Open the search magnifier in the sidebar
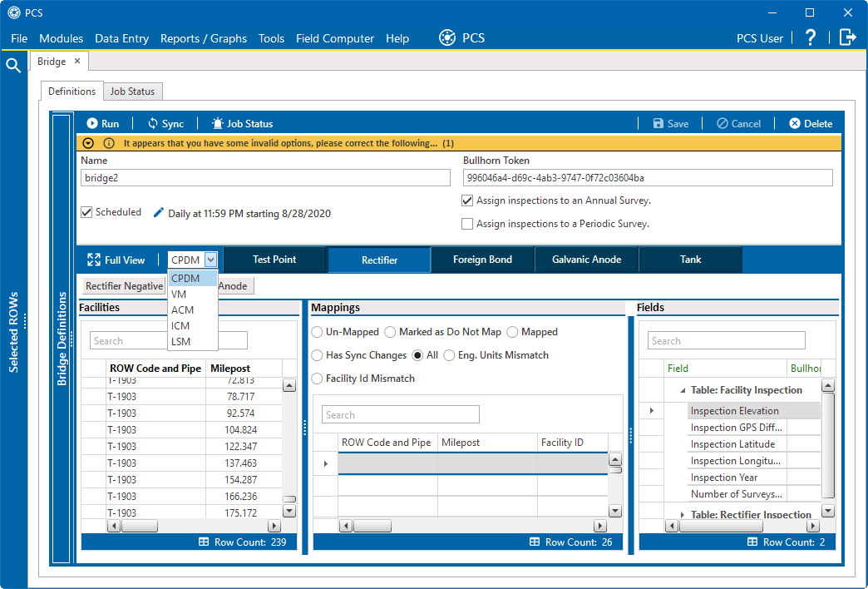This screenshot has height=589, width=868. 13,66
